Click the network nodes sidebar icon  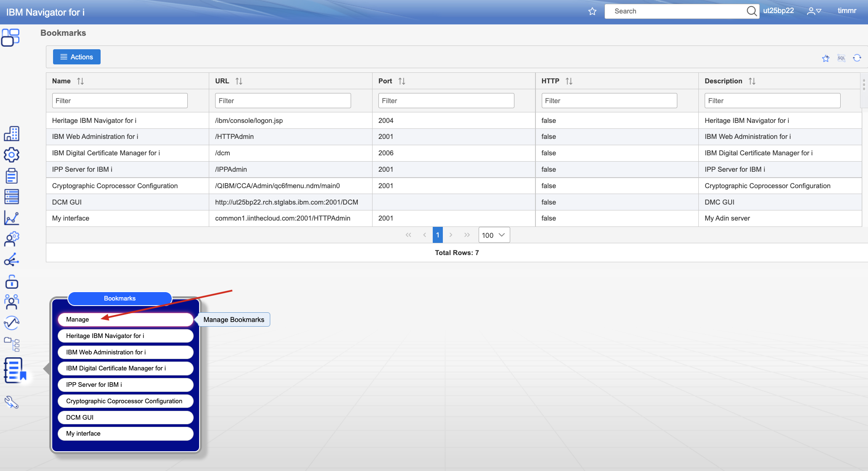pos(11,260)
